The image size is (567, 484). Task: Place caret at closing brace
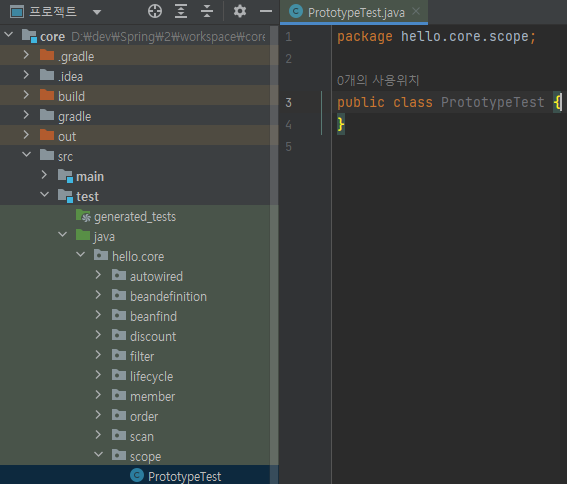click(x=341, y=124)
